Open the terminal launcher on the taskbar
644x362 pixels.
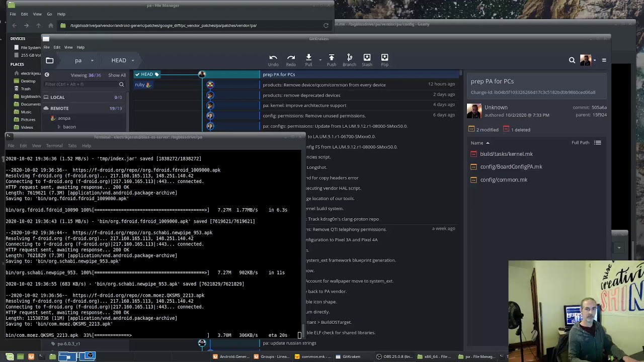point(42,356)
